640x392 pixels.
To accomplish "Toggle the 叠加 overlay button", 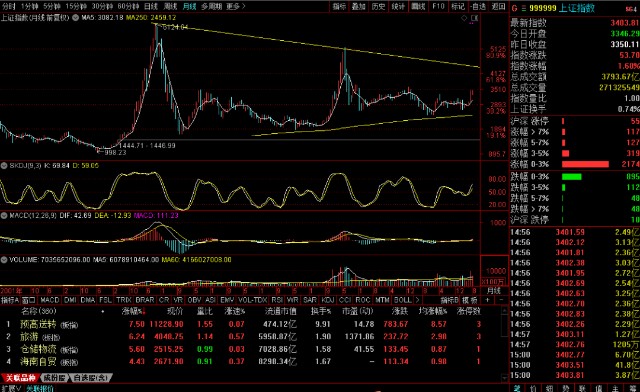I will pyautogui.click(x=359, y=6).
